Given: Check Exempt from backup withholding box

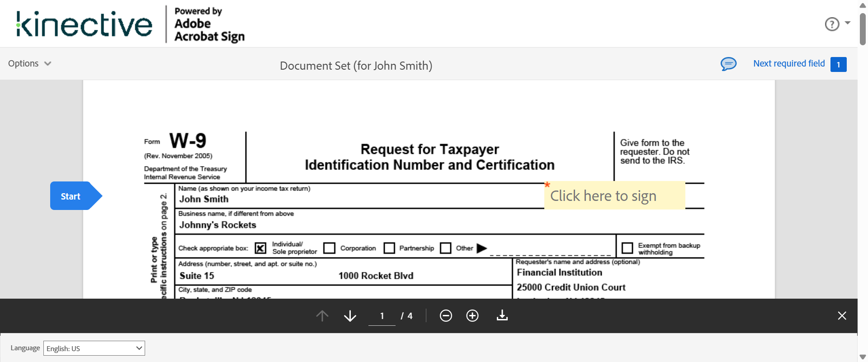Looking at the screenshot, I should point(627,248).
